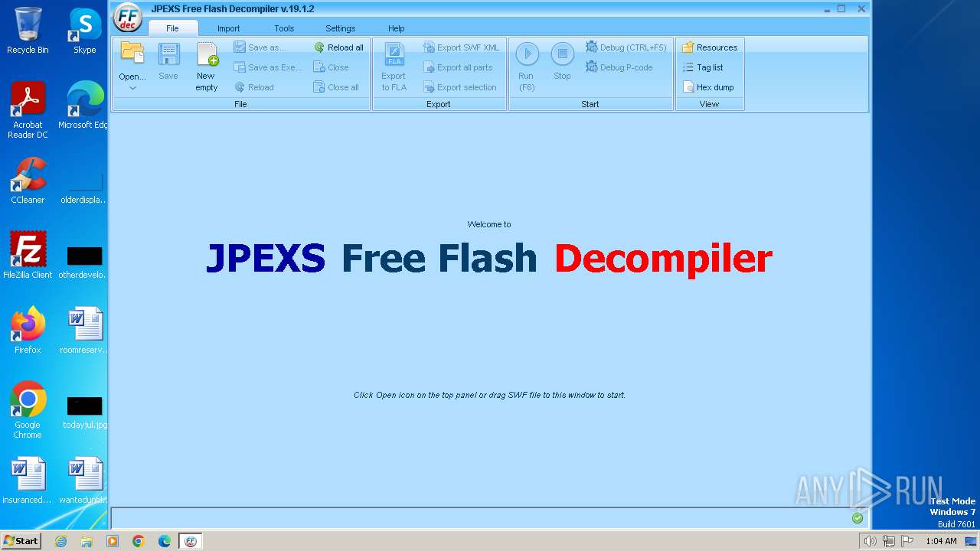This screenshot has height=551, width=980.
Task: Click Reload all
Action: coord(339,47)
